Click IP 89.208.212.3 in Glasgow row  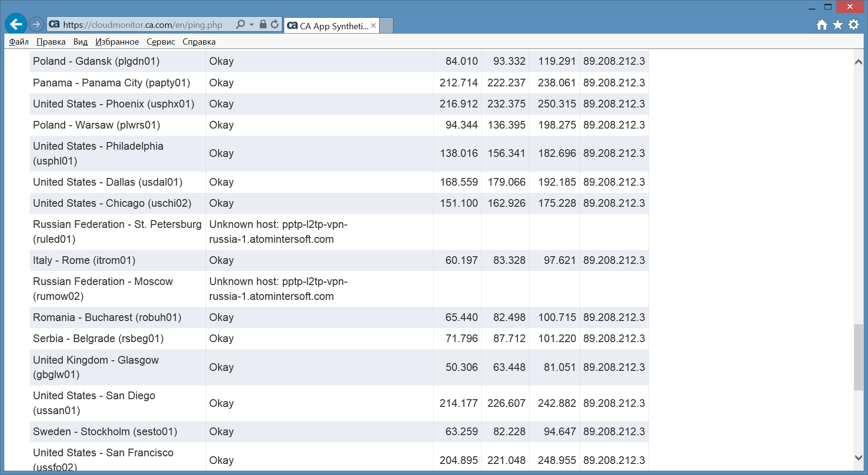point(614,368)
